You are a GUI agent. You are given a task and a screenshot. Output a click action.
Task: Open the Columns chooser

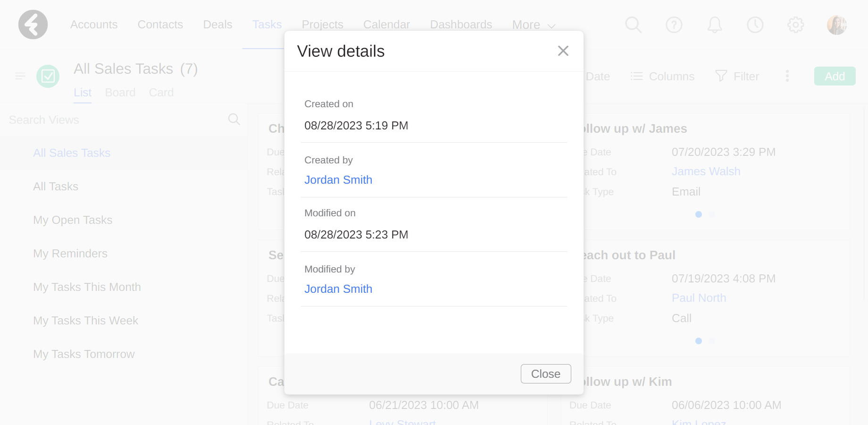[663, 76]
